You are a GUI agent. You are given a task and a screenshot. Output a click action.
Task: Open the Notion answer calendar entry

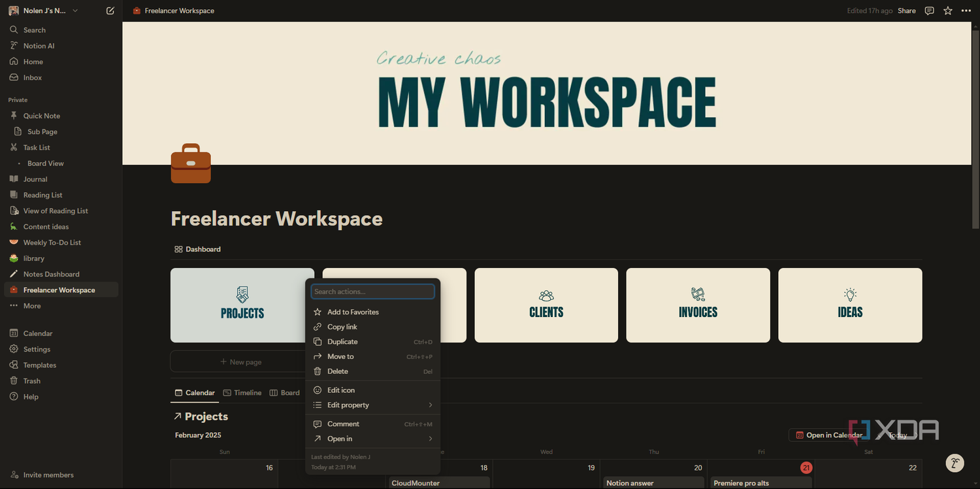653,483
